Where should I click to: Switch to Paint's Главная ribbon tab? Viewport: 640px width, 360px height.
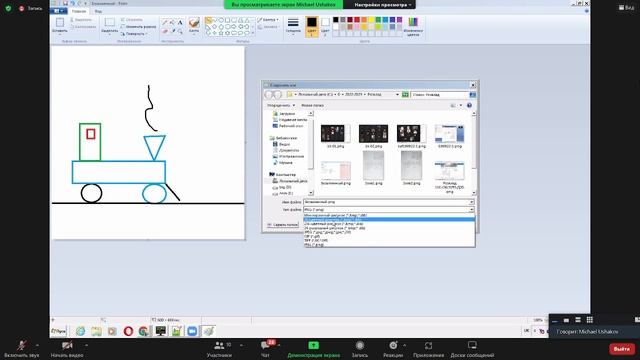tap(79, 11)
